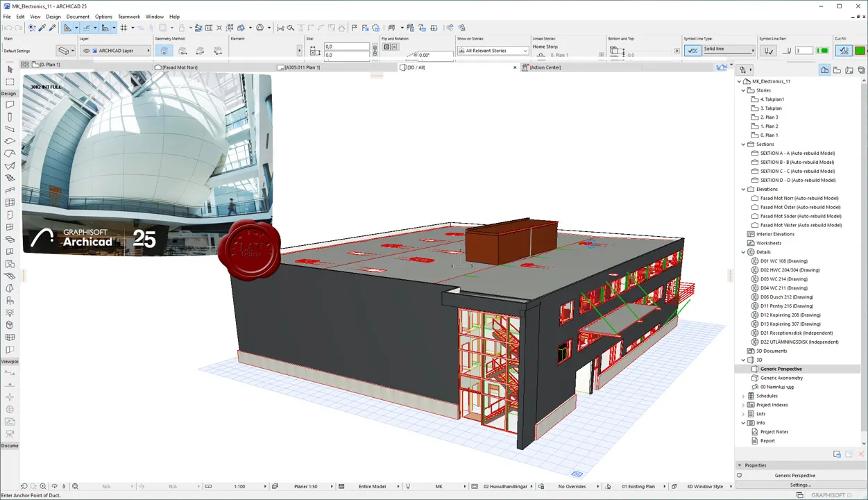Screen dimensions: 868x500
Task: Click the explore walk icon in bottom bar
Action: click(x=64, y=486)
